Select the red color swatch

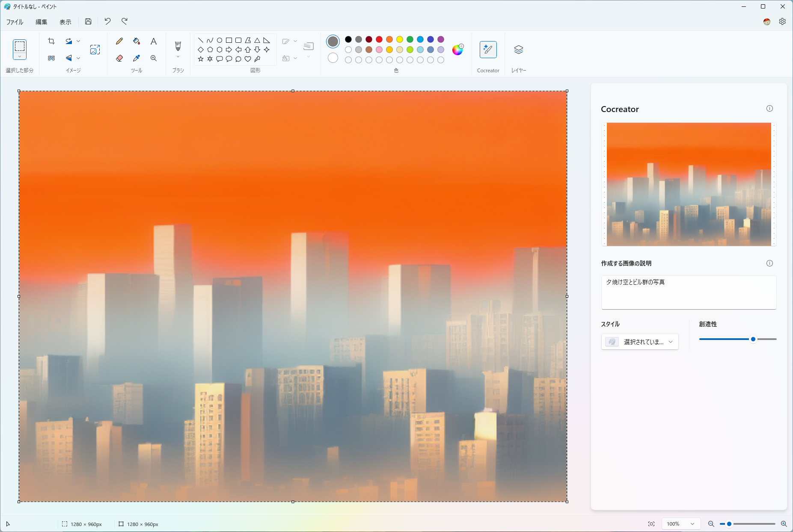[379, 39]
